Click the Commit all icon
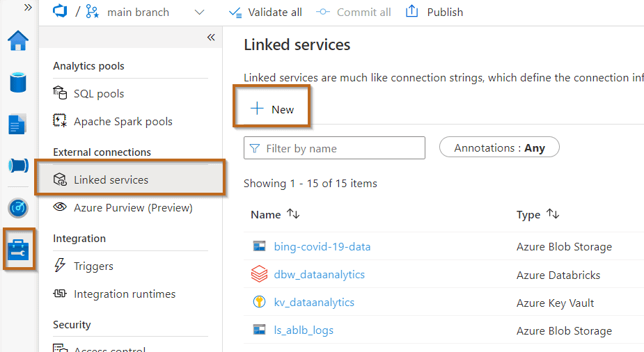This screenshot has width=644, height=352. 323,12
